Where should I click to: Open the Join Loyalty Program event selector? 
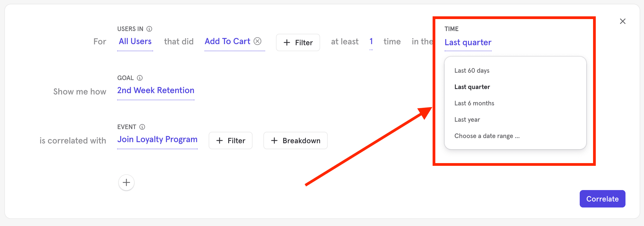click(157, 139)
